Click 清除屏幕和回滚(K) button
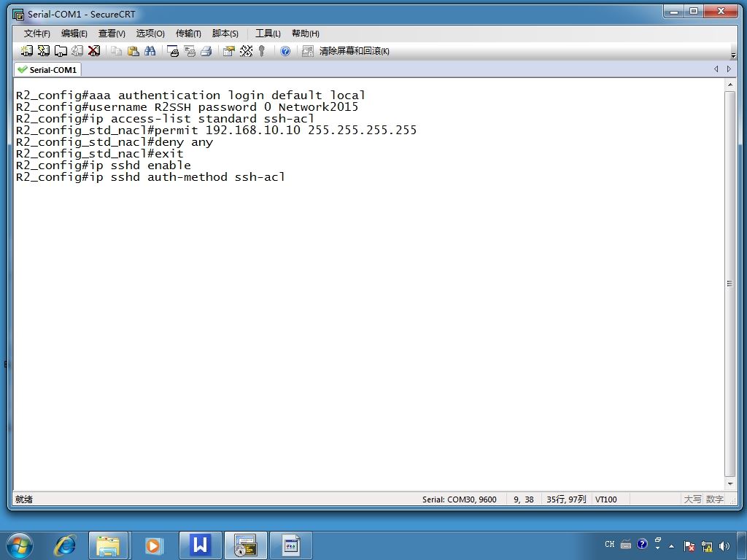The image size is (747, 560). click(354, 51)
